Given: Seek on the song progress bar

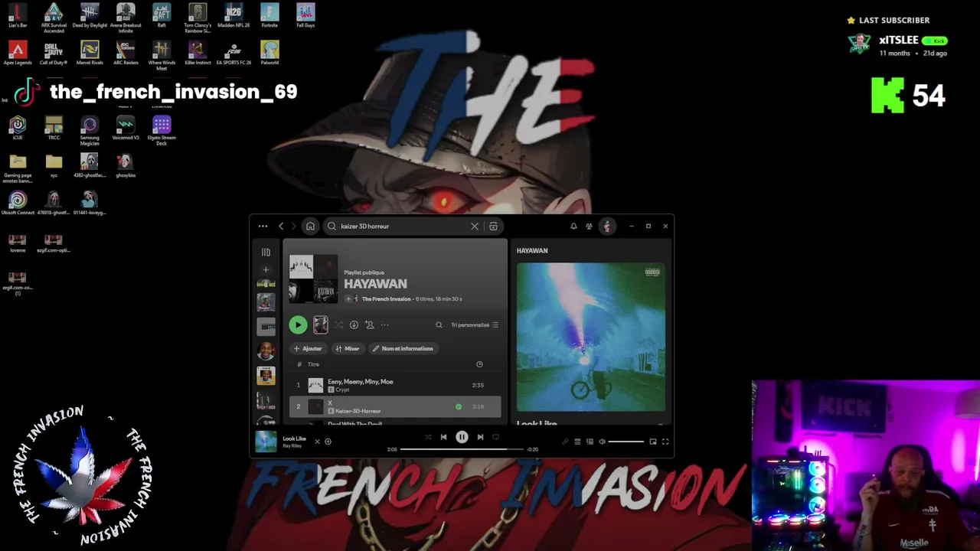Looking at the screenshot, I should click(462, 449).
